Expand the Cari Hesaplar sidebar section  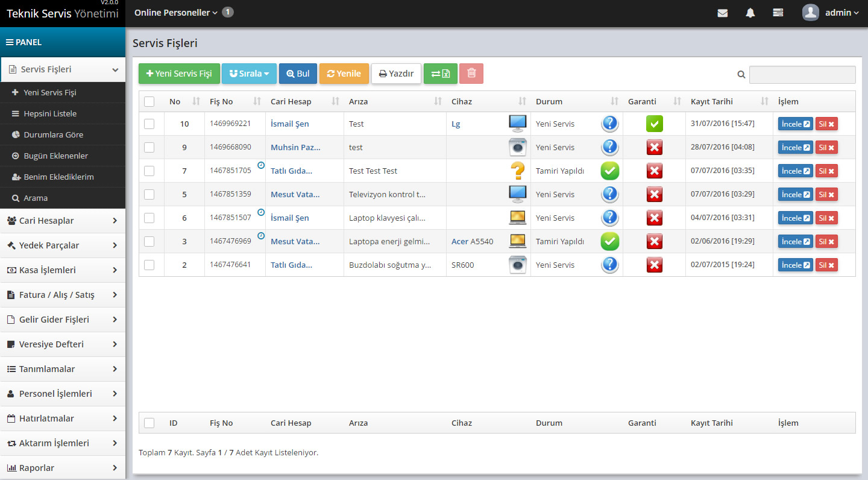click(x=63, y=221)
